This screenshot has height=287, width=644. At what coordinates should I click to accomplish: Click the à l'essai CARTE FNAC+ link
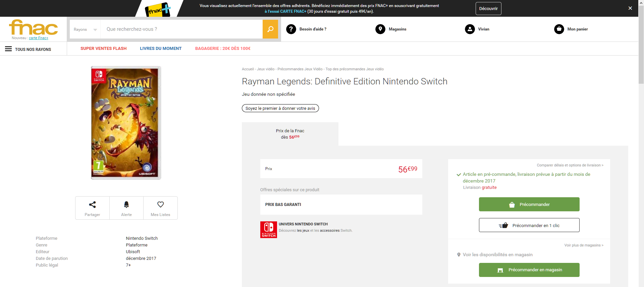point(285,11)
